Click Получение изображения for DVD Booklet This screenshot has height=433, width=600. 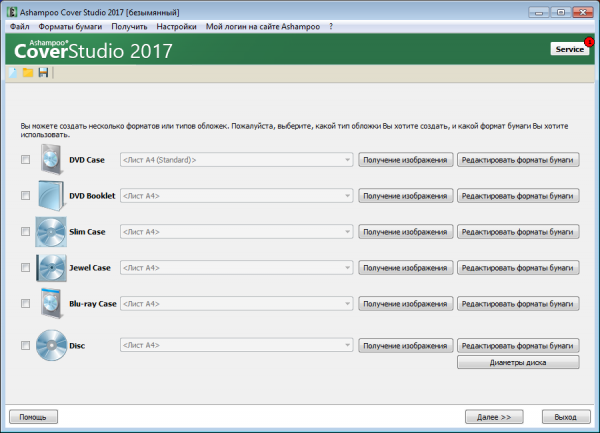(405, 196)
